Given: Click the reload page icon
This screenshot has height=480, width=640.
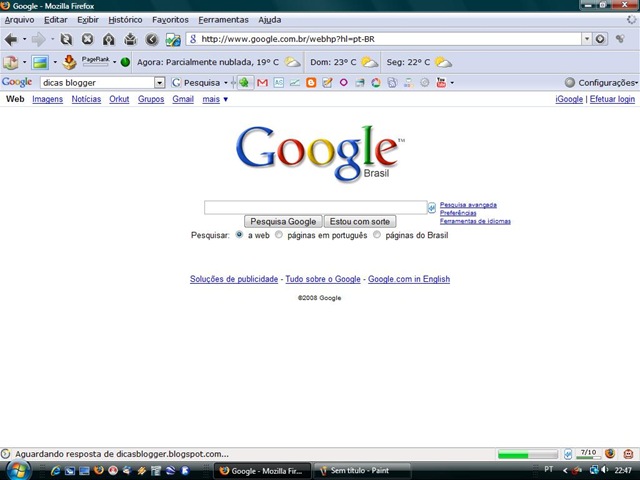Looking at the screenshot, I should (66, 39).
